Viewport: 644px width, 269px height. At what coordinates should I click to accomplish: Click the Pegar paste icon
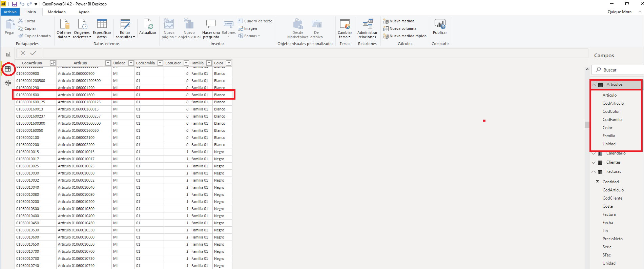[x=10, y=24]
